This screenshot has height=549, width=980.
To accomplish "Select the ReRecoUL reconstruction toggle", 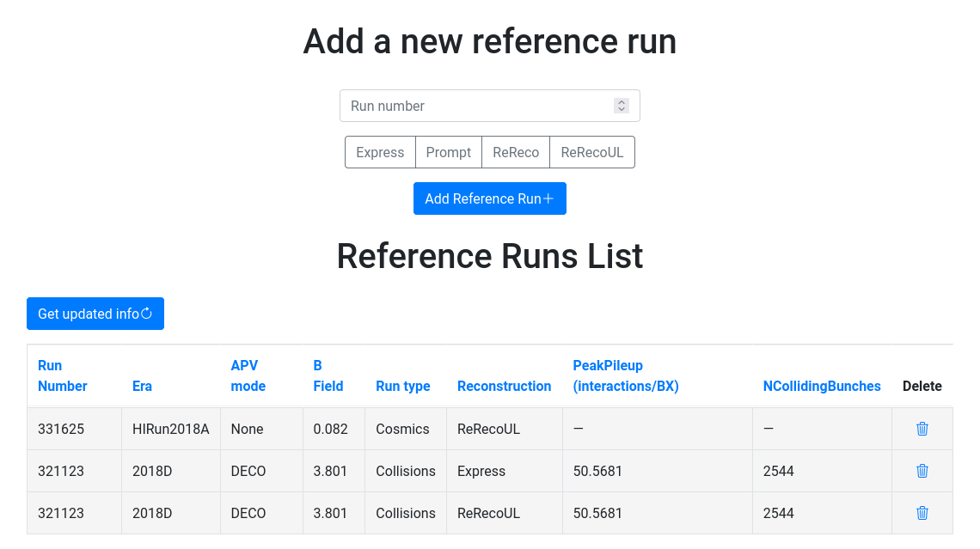I will (592, 152).
